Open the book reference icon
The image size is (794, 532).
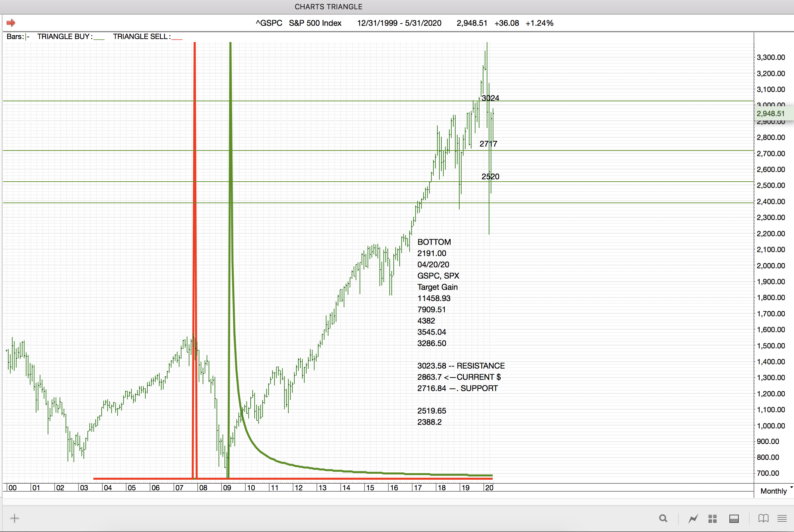click(764, 518)
